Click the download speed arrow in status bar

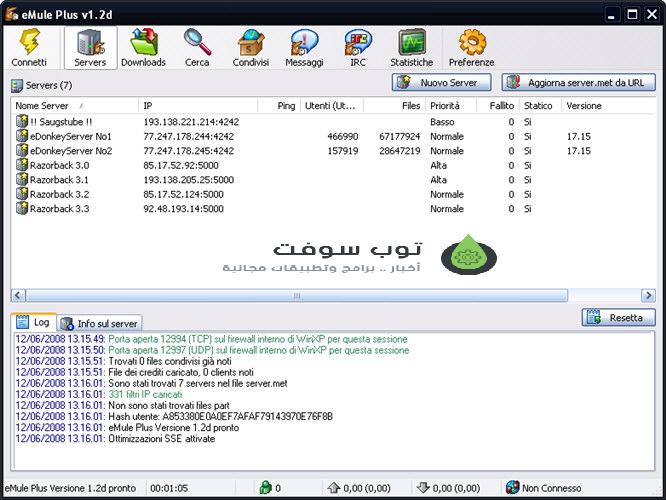click(x=423, y=488)
